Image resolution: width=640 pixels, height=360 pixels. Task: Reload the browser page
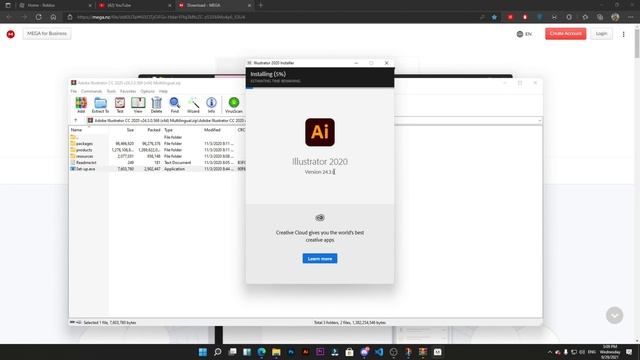tap(38, 17)
